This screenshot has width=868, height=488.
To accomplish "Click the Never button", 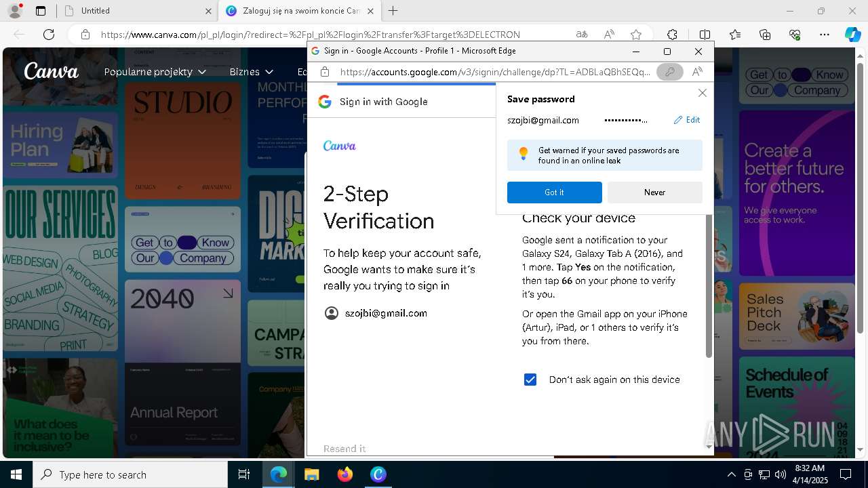I will (x=654, y=192).
